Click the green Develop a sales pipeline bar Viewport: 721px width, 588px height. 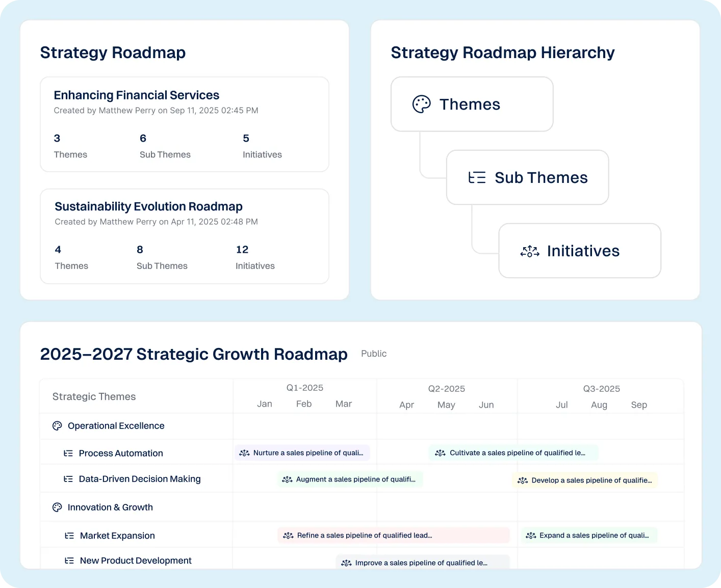584,480
